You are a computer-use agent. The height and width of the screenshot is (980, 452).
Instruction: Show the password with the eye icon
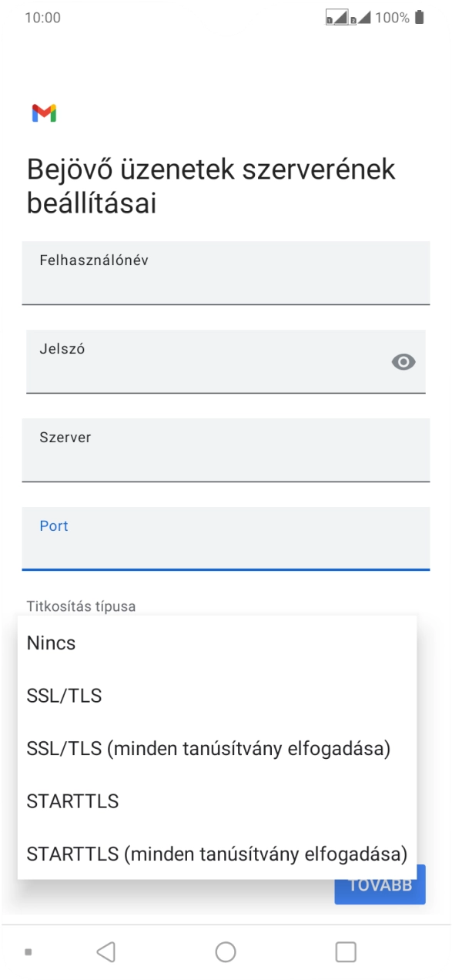pos(403,361)
